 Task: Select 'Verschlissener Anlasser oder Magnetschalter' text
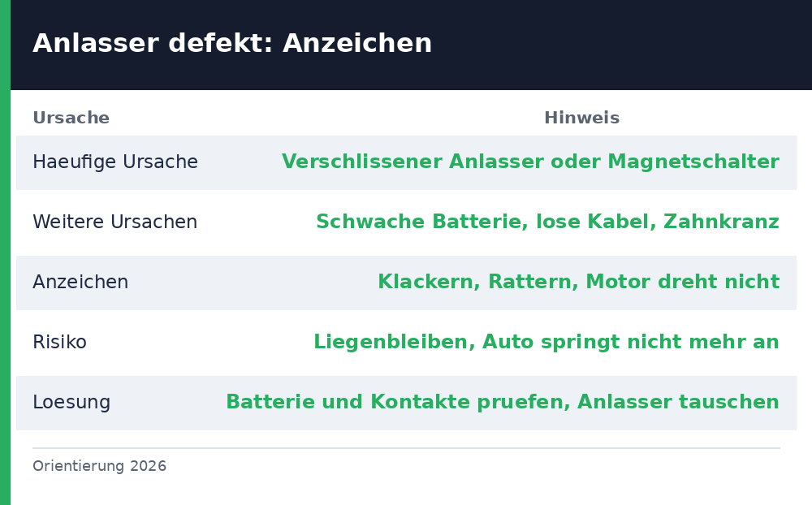(530, 162)
